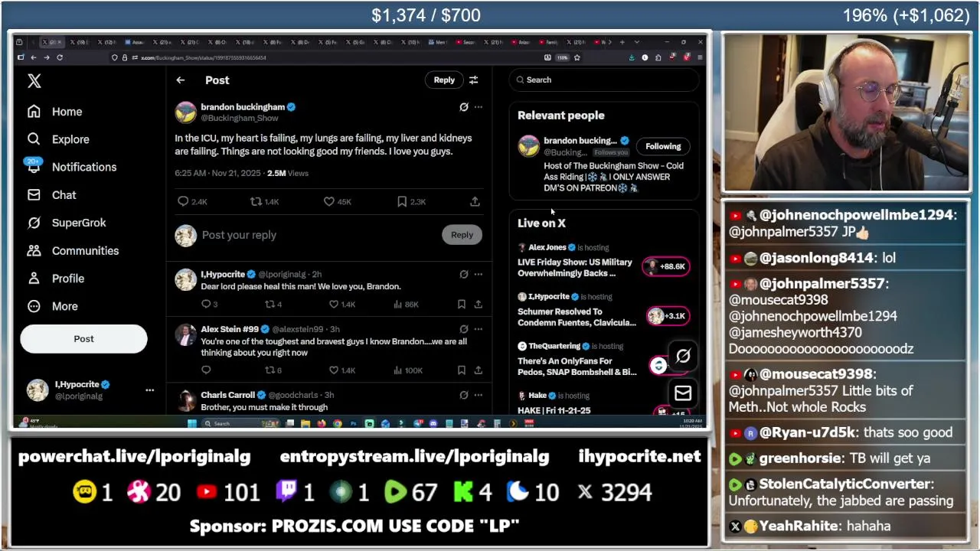Select the Notifications menu item
Image resolution: width=980 pixels, height=551 pixels.
click(84, 167)
